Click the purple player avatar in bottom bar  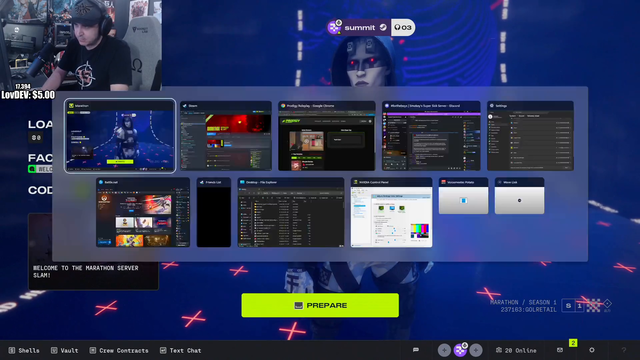[460, 350]
